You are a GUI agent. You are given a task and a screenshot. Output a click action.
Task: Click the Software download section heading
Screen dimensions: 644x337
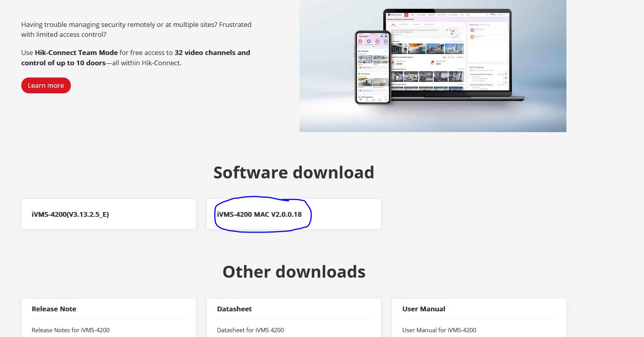[x=294, y=172]
